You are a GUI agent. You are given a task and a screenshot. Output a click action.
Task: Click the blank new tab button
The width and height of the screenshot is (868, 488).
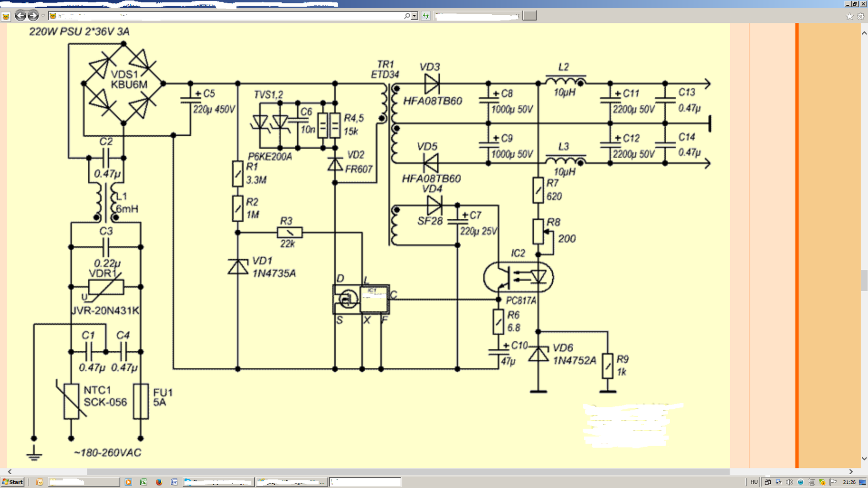pyautogui.click(x=529, y=16)
